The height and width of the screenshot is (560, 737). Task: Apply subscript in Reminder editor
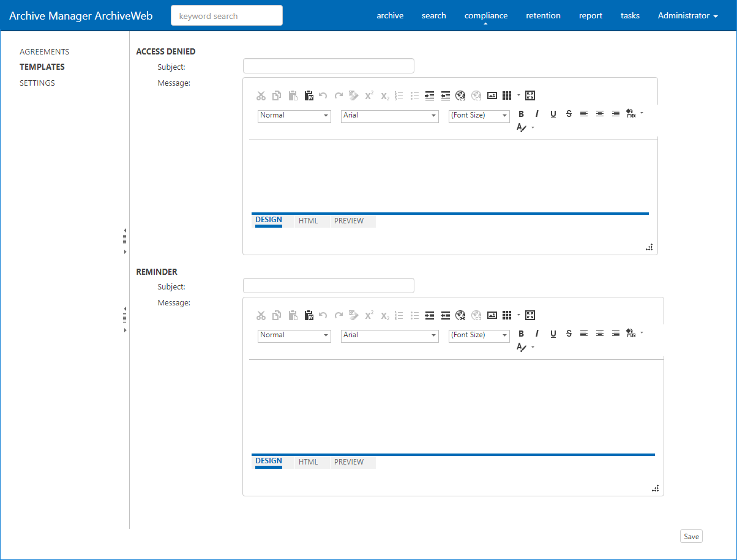(x=384, y=315)
